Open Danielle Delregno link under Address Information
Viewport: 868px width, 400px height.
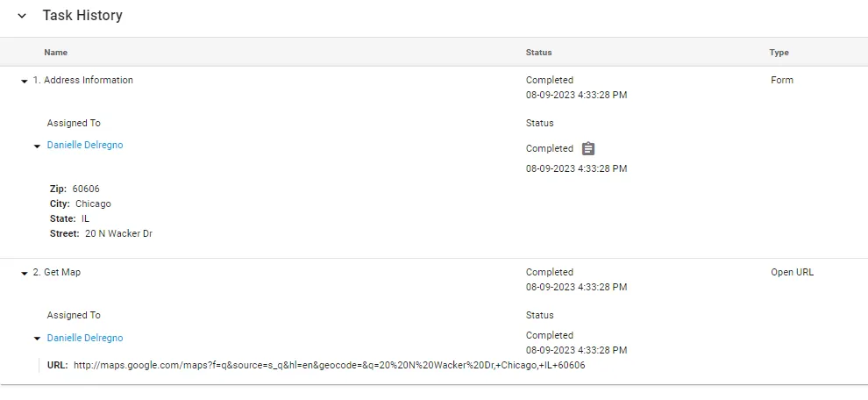(x=85, y=146)
